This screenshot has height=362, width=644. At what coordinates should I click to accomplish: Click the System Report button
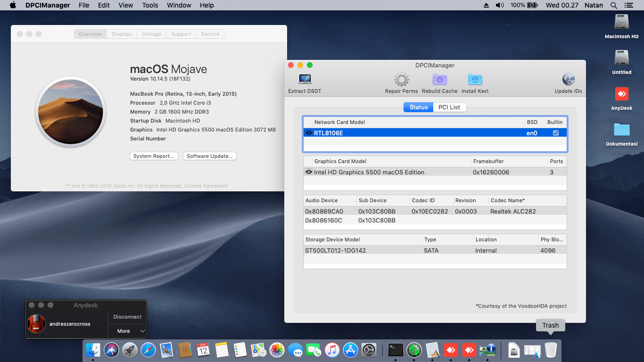pyautogui.click(x=154, y=156)
